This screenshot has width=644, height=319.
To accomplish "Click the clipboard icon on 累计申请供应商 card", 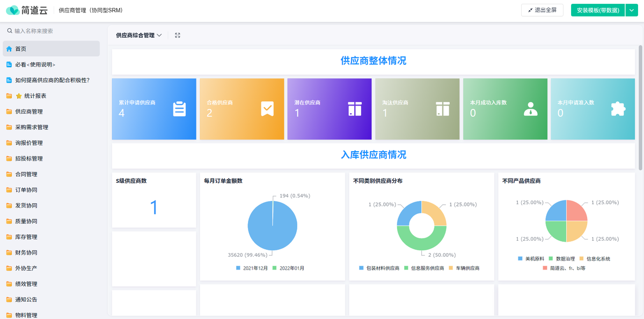I will 179,109.
